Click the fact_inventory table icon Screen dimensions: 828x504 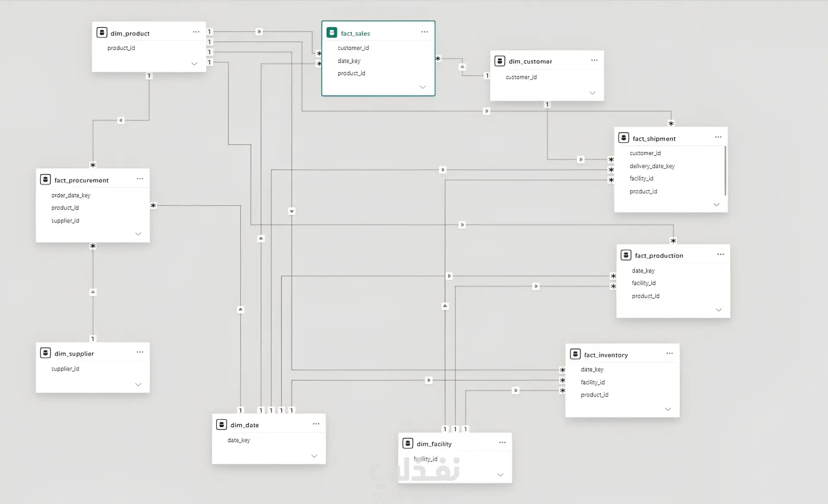coord(575,354)
